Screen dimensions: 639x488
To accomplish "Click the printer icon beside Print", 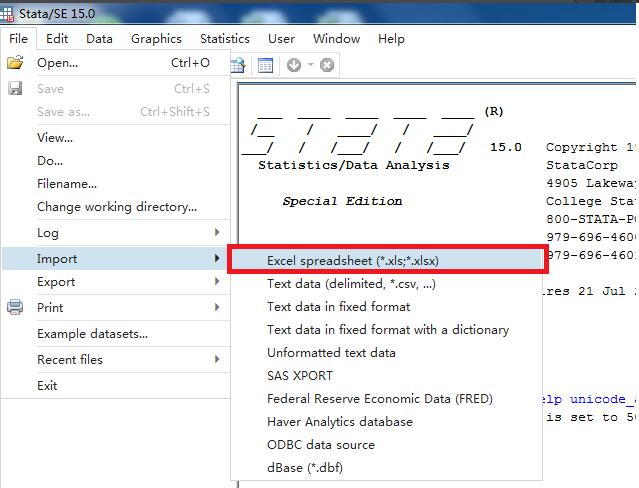I will point(15,307).
